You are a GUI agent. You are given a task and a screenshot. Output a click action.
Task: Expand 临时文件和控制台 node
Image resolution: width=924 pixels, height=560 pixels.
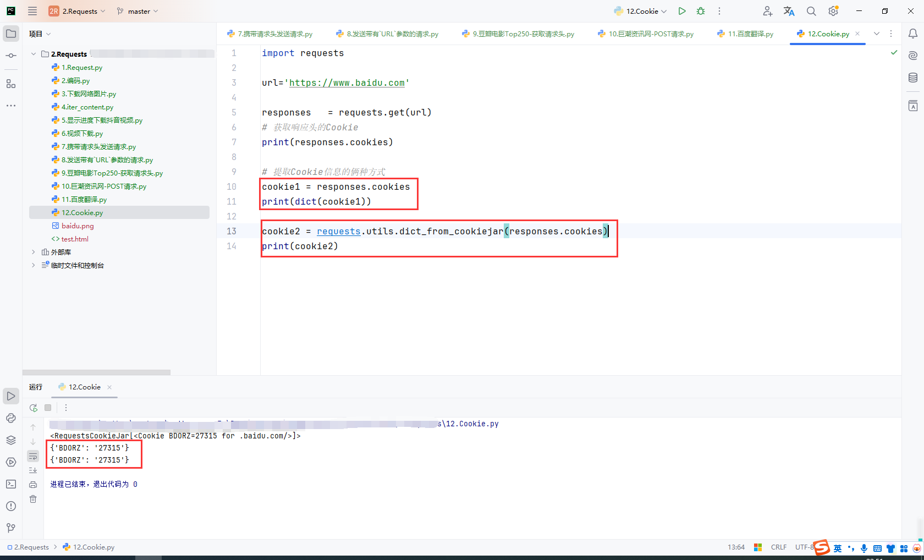click(34, 265)
